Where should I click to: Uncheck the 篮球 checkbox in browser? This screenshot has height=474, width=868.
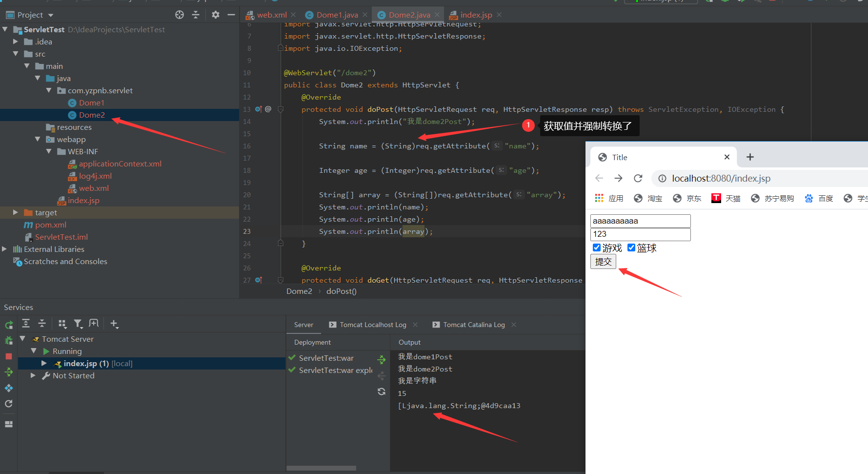(x=631, y=247)
